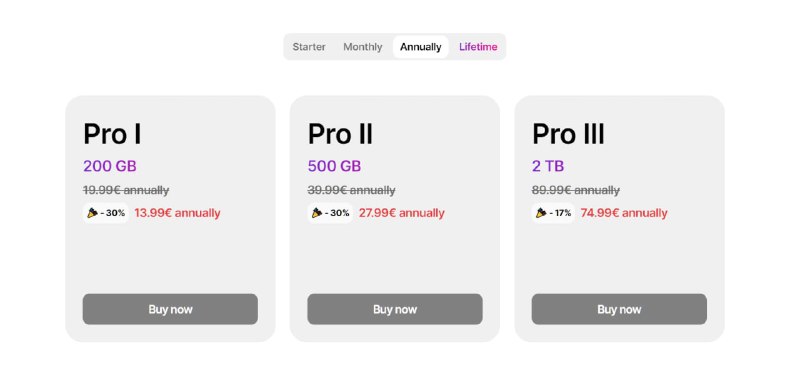Click the -17% discount badge on Pro III
The image size is (800, 382).
click(554, 213)
